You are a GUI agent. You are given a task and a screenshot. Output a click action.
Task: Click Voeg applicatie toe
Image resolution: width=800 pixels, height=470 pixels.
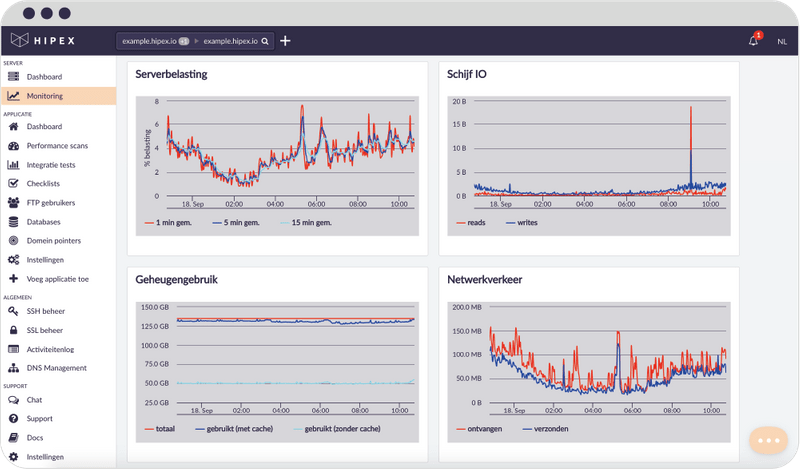click(x=57, y=279)
